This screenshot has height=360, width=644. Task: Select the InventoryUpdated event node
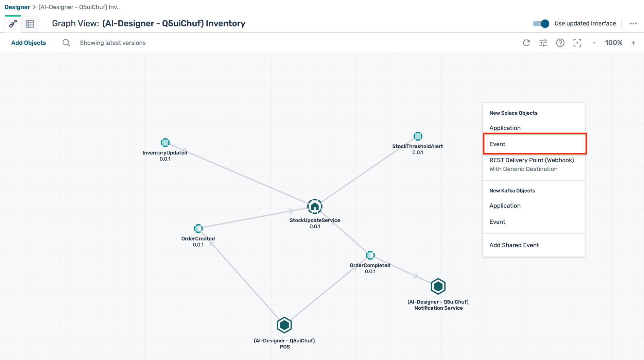click(x=165, y=143)
